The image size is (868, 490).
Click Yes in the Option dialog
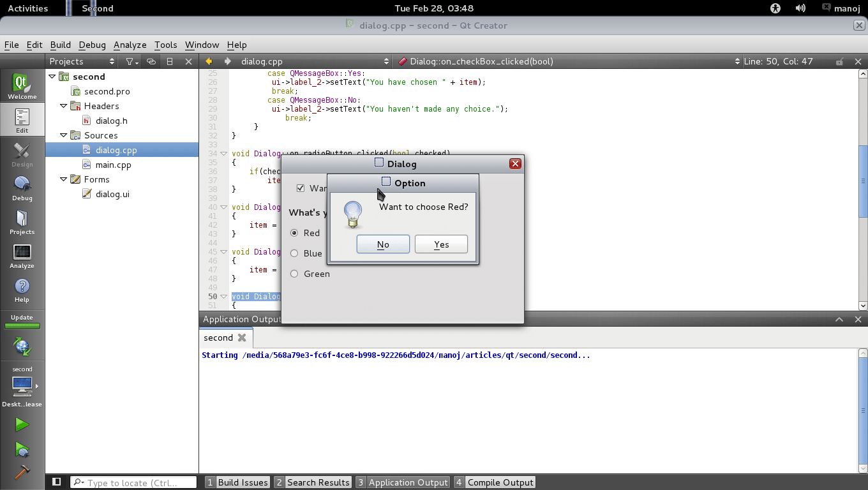coord(441,244)
